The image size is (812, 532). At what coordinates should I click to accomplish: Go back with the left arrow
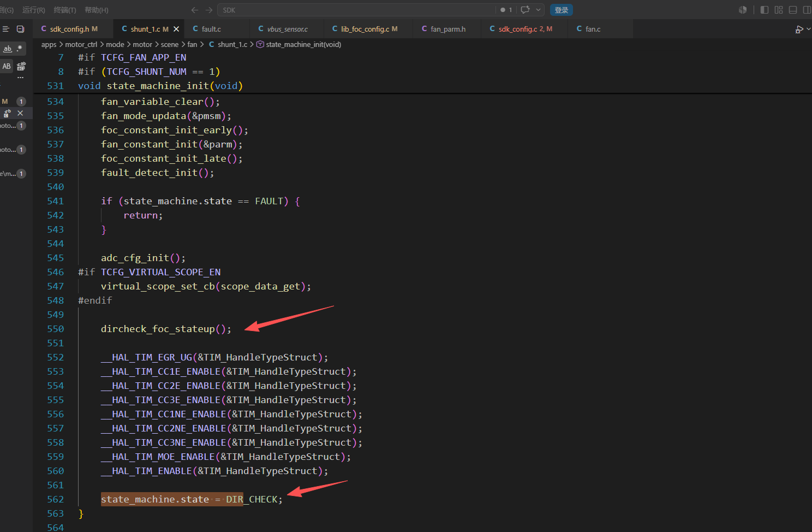point(195,10)
